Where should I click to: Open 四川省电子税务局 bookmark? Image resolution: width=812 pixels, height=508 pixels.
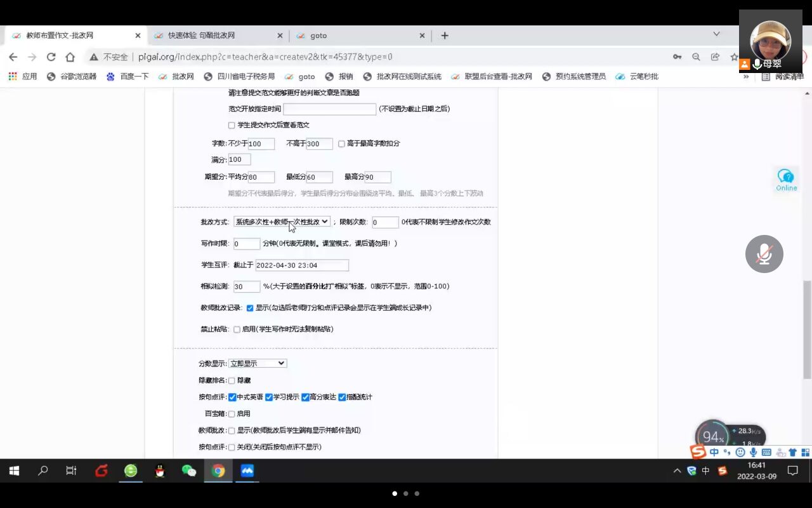[239, 76]
